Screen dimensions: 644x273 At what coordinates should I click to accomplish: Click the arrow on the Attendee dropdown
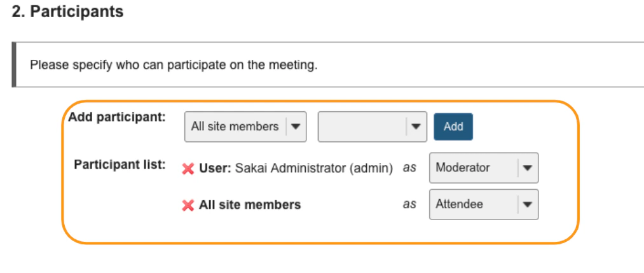(528, 205)
